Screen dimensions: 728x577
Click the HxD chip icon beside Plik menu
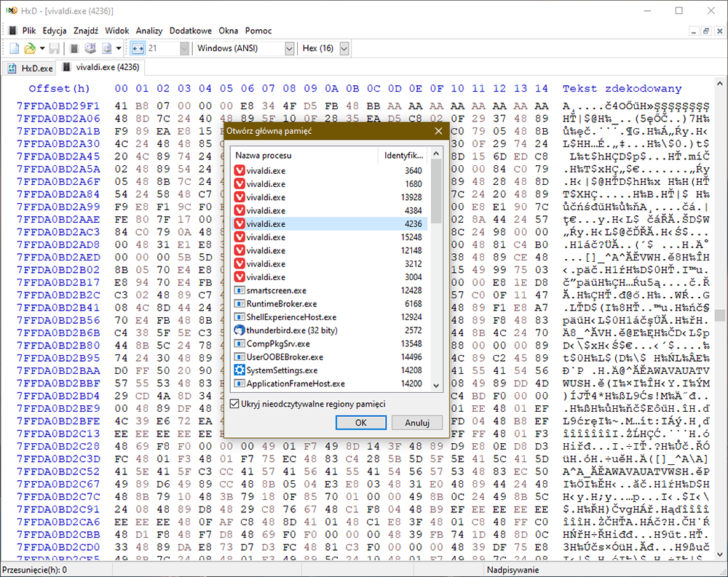coord(12,31)
